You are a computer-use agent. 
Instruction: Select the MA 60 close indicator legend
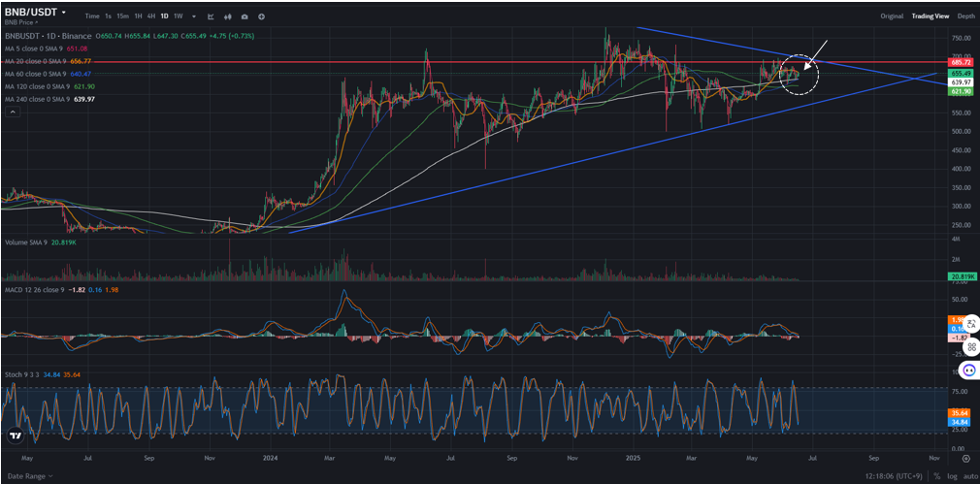click(49, 74)
